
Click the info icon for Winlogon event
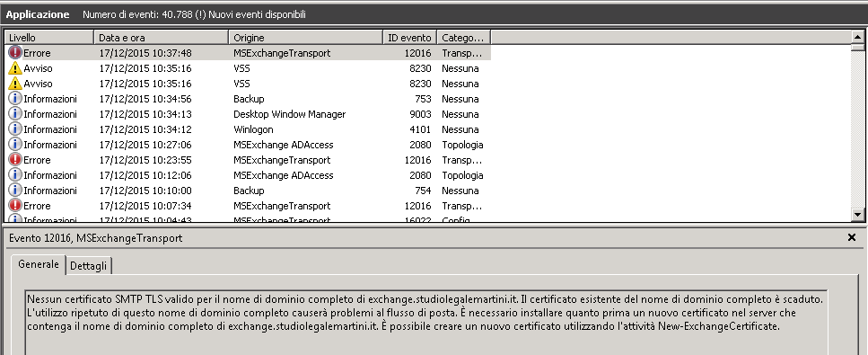(15, 129)
